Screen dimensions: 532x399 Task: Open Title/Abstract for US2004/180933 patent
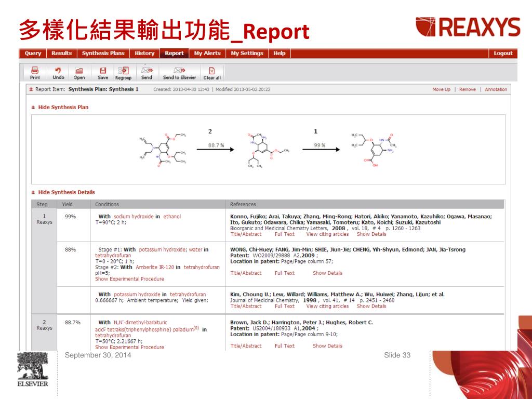click(246, 346)
